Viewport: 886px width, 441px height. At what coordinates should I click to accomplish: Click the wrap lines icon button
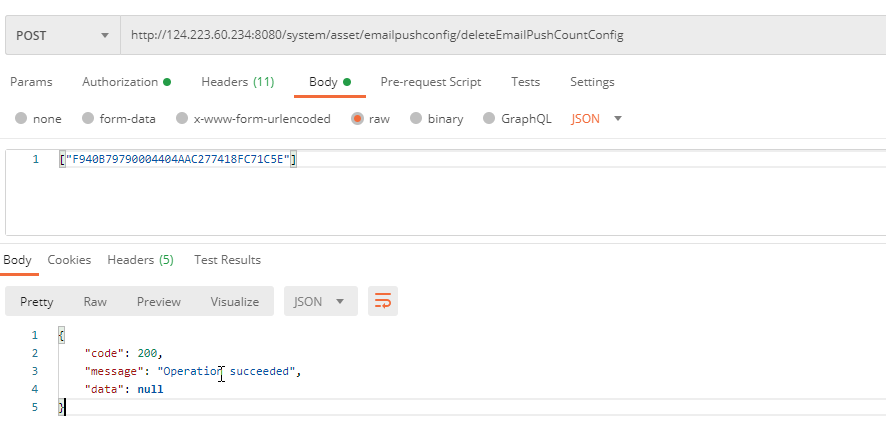pos(382,301)
